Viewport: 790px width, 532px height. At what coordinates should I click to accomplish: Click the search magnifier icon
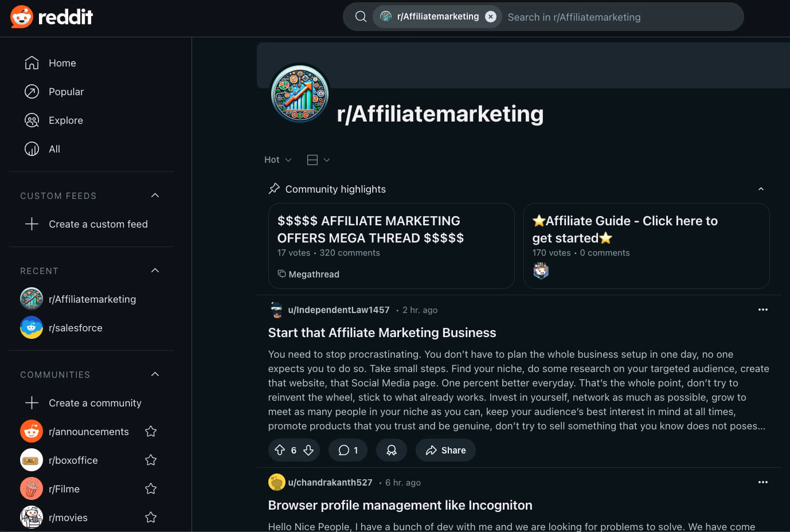361,17
